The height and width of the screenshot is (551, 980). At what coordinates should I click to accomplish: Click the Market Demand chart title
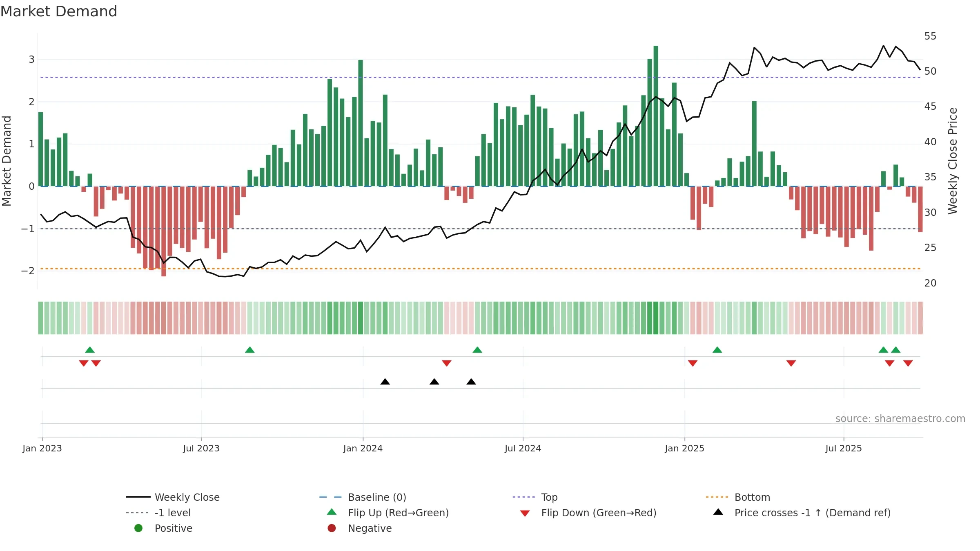pyautogui.click(x=59, y=11)
